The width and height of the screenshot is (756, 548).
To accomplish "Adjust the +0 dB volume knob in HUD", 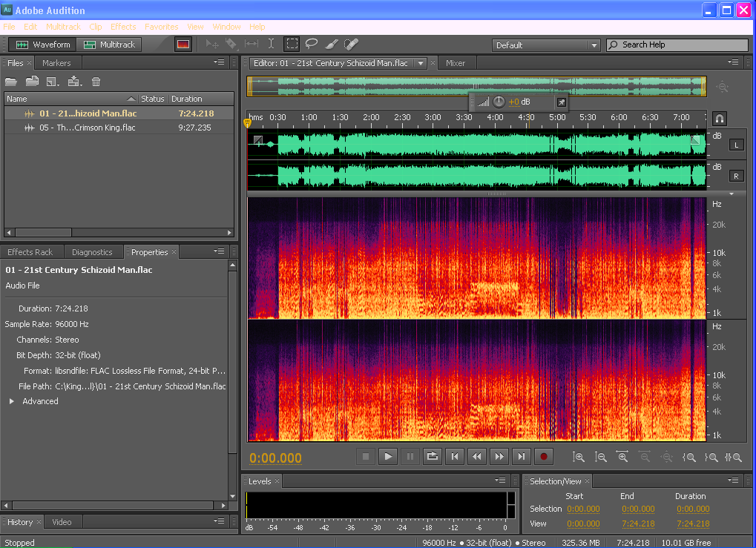I will pos(499,102).
